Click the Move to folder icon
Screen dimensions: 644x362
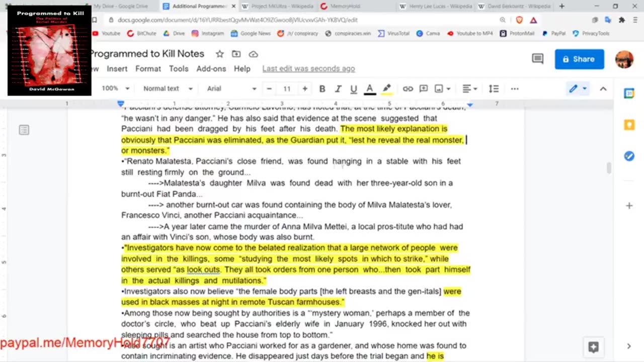coord(236,54)
